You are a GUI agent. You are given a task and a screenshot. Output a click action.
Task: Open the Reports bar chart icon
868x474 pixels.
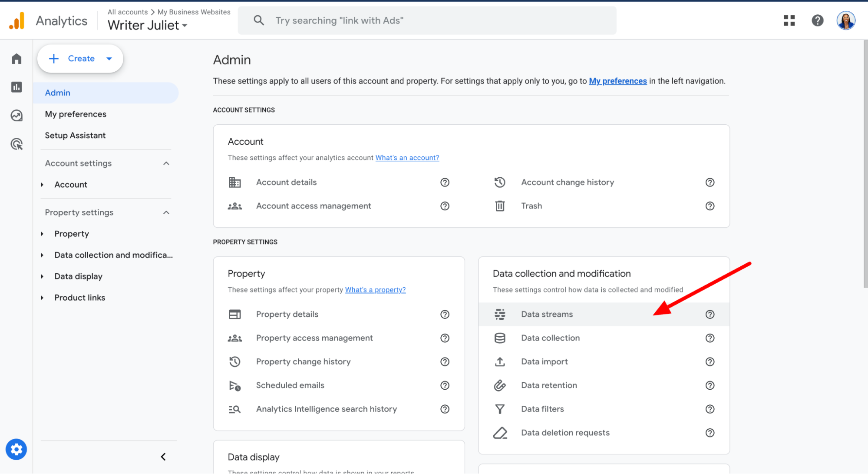click(x=17, y=87)
